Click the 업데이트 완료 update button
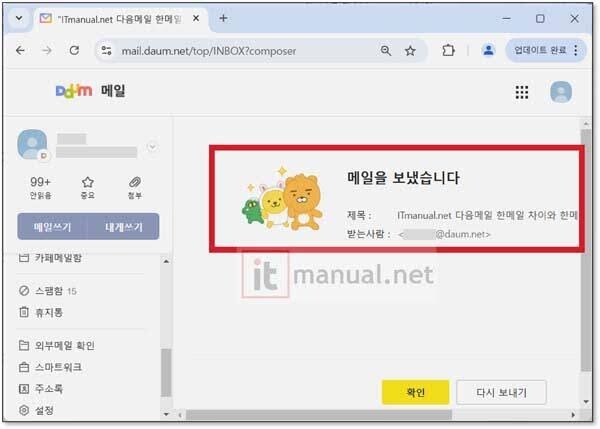Screen dimensions: 600x429 (540, 50)
